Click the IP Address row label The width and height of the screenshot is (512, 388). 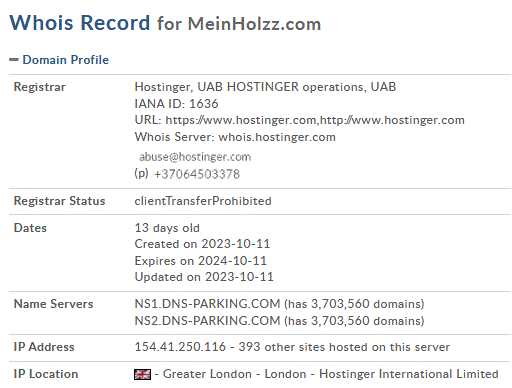[x=44, y=347]
